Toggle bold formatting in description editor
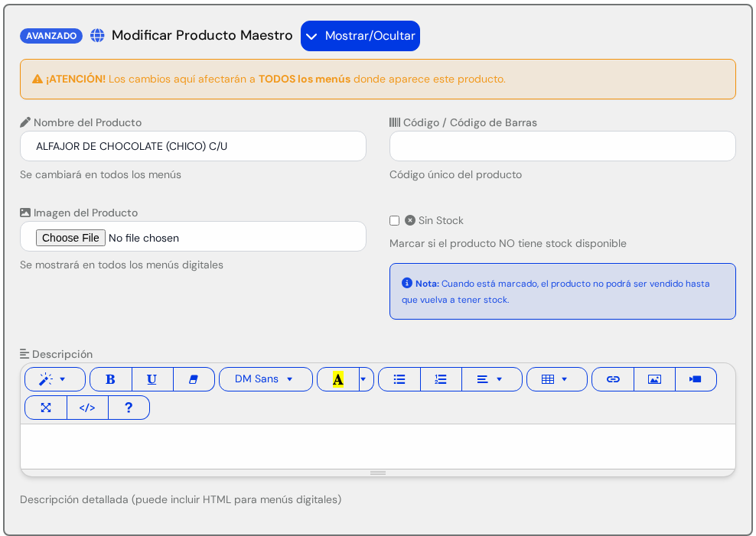The height and width of the screenshot is (536, 756). pos(111,379)
